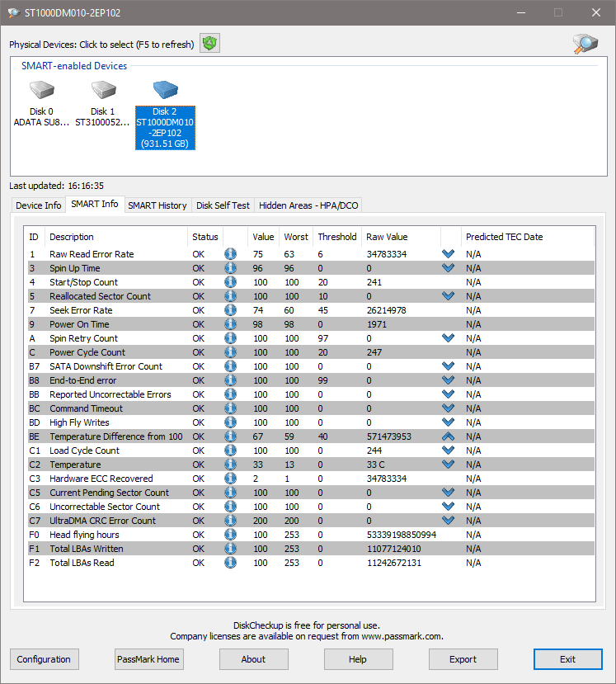This screenshot has height=684, width=616.
Task: Click down chevron in Load Cycle Count row
Action: point(448,450)
